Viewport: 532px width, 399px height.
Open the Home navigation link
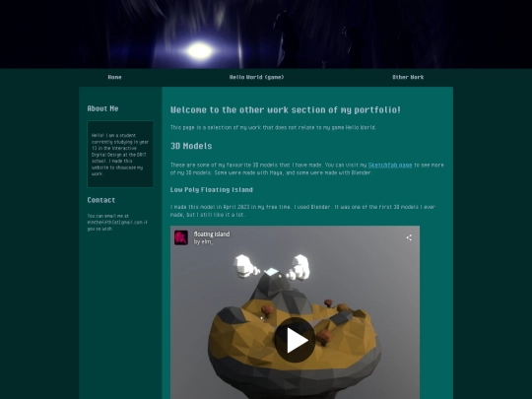pyautogui.click(x=114, y=77)
